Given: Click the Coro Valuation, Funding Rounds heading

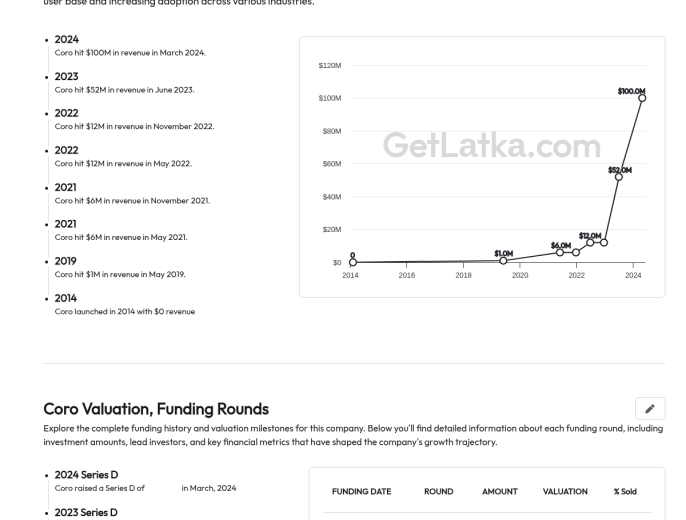Looking at the screenshot, I should pos(156,409).
